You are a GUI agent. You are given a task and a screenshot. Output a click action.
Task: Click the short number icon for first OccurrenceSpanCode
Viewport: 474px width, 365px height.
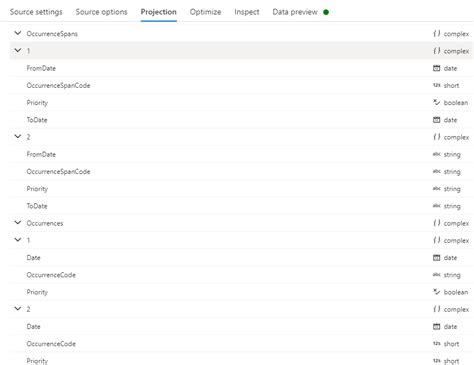click(437, 85)
